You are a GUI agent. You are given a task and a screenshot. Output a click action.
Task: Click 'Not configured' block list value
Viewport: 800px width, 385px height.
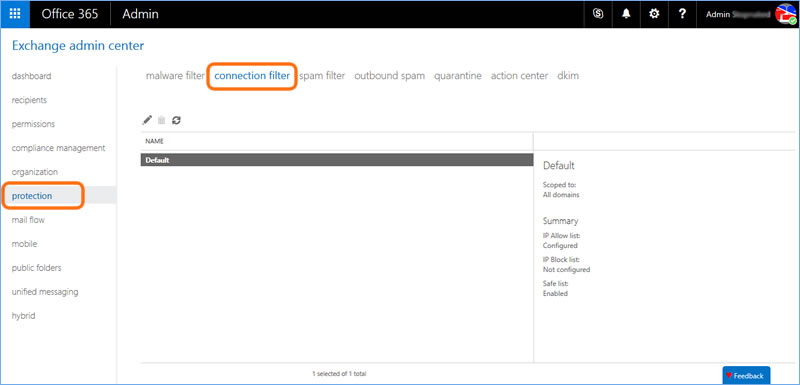(566, 269)
